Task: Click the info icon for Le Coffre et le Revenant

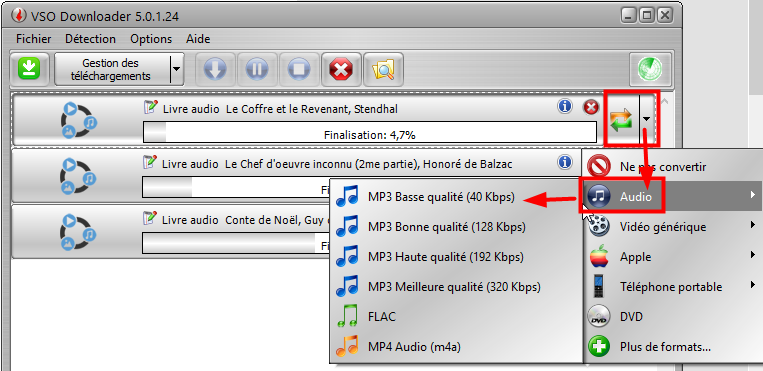Action: pyautogui.click(x=565, y=106)
